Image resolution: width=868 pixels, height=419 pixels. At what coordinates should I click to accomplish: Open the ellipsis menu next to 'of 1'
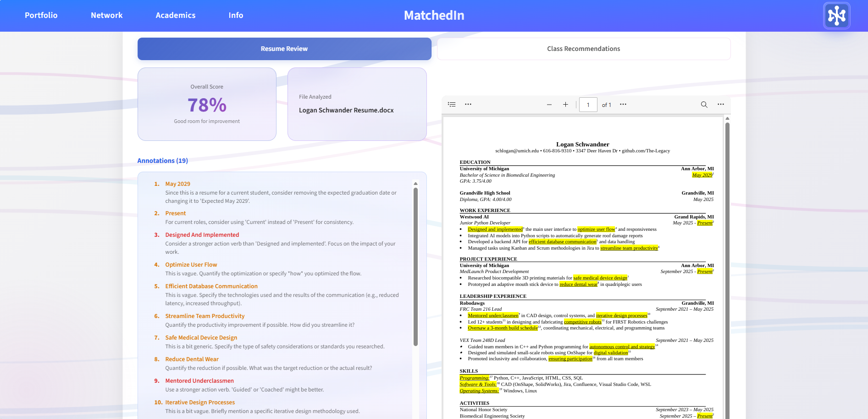[x=623, y=105]
